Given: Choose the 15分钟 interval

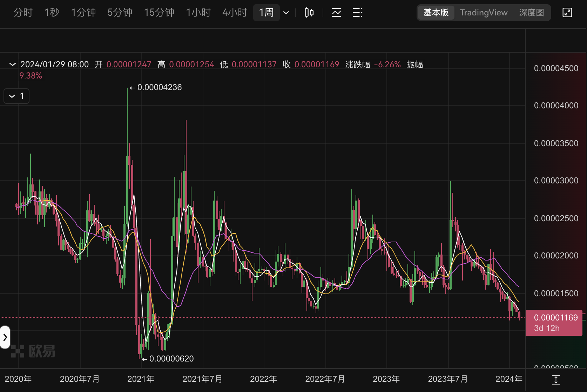Looking at the screenshot, I should 159,13.
